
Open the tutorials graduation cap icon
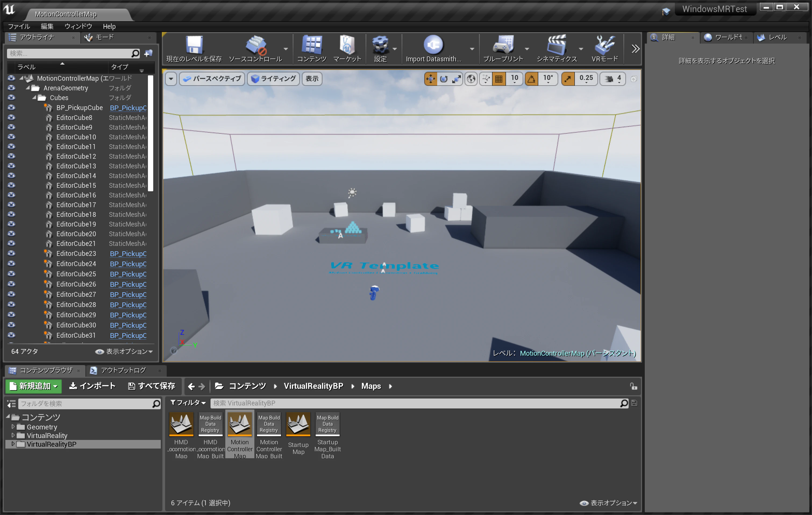coord(666,12)
